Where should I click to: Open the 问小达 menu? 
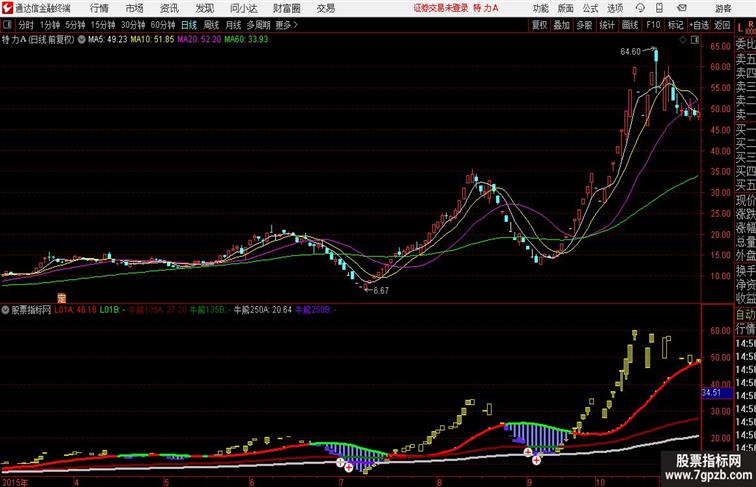click(243, 8)
